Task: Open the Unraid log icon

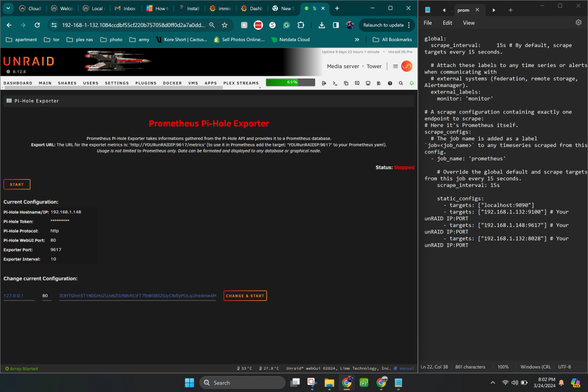Action: [379, 83]
